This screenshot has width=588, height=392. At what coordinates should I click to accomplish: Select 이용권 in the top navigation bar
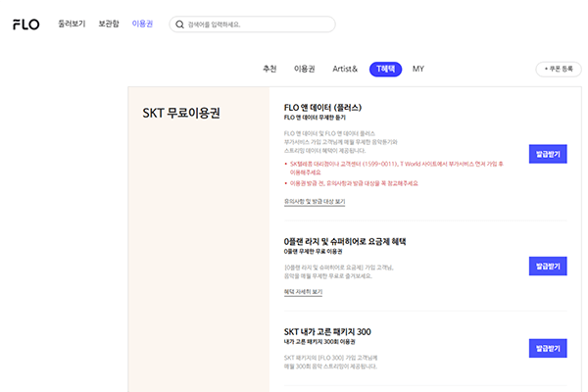tap(142, 23)
